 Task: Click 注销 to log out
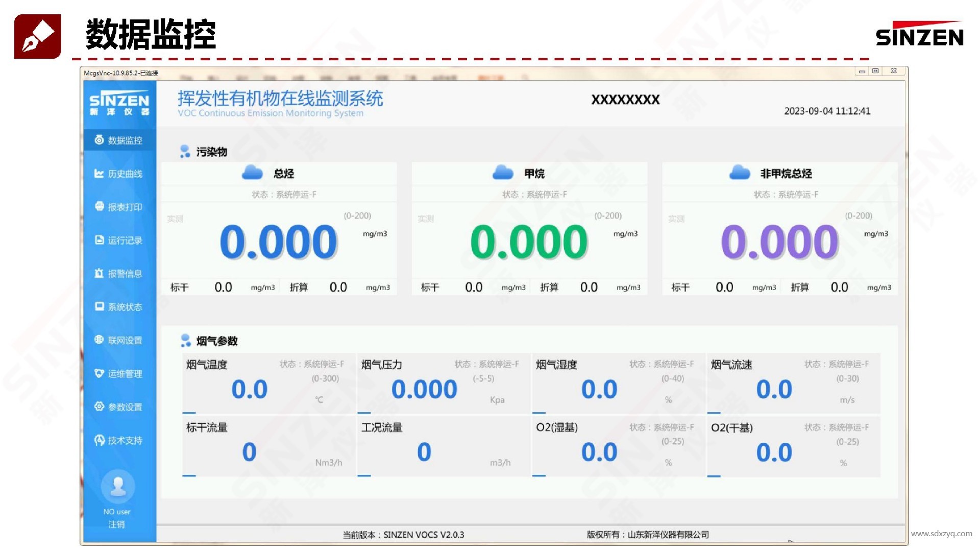(117, 523)
